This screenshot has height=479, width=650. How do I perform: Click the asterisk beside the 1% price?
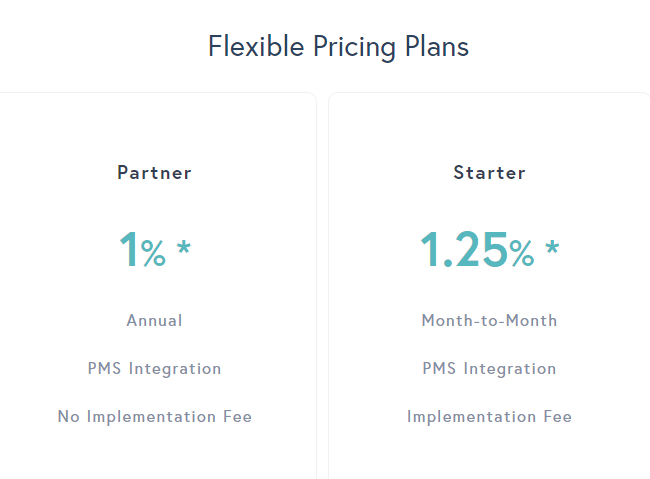[x=184, y=248]
